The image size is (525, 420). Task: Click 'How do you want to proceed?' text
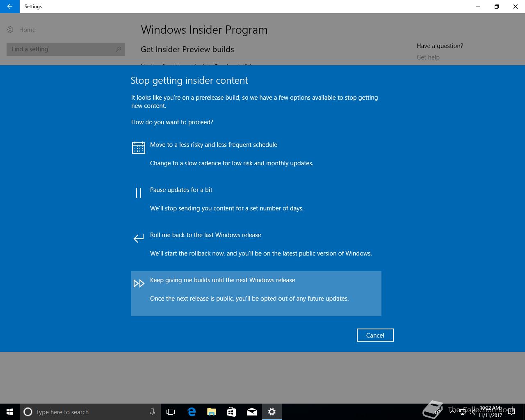[172, 122]
